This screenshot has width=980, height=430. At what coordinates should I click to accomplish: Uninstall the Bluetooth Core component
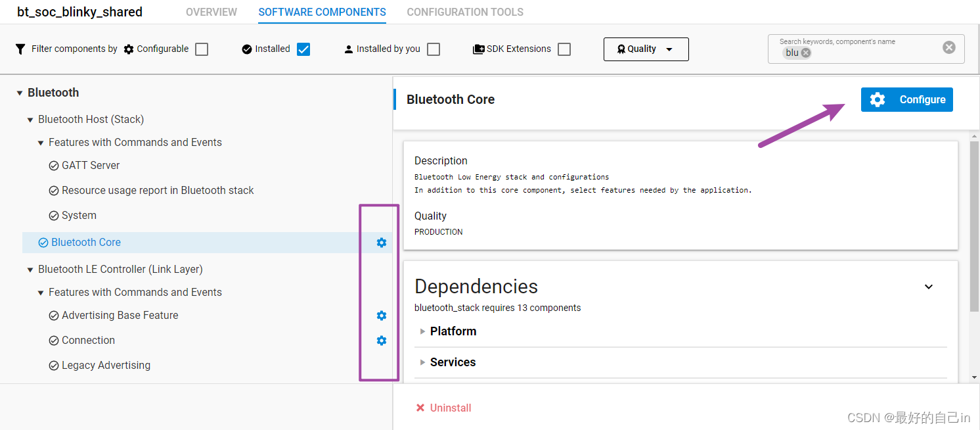coord(443,408)
